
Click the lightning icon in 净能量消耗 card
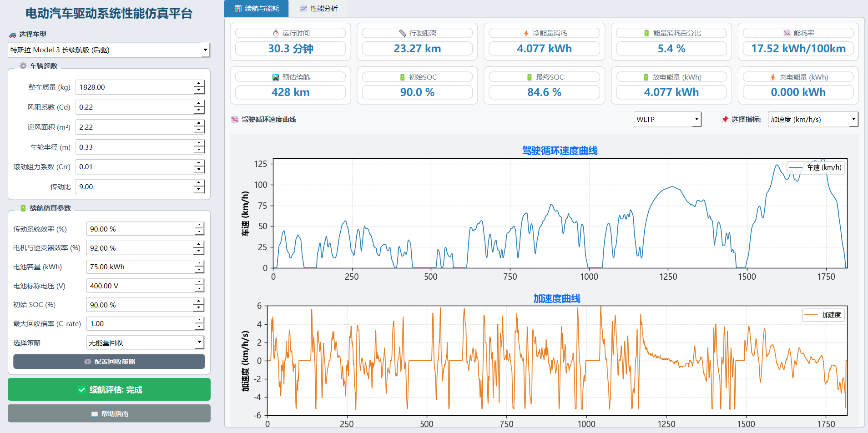tap(526, 33)
